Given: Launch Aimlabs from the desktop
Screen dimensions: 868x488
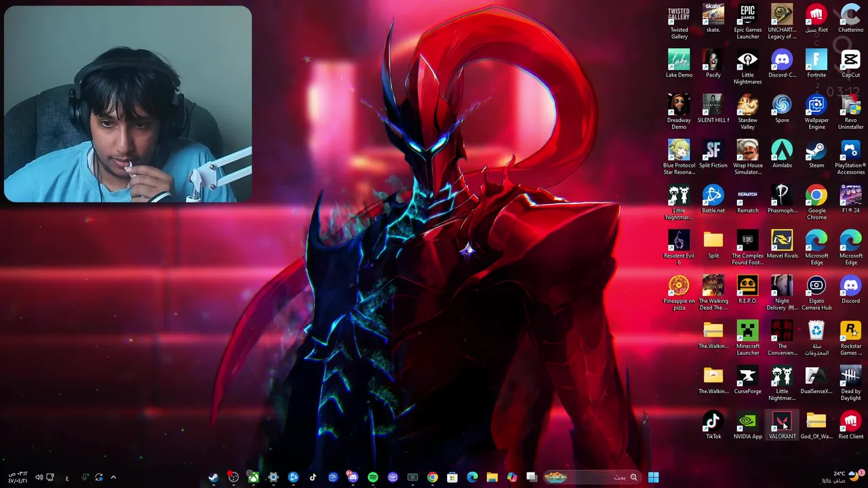Looking at the screenshot, I should [782, 155].
